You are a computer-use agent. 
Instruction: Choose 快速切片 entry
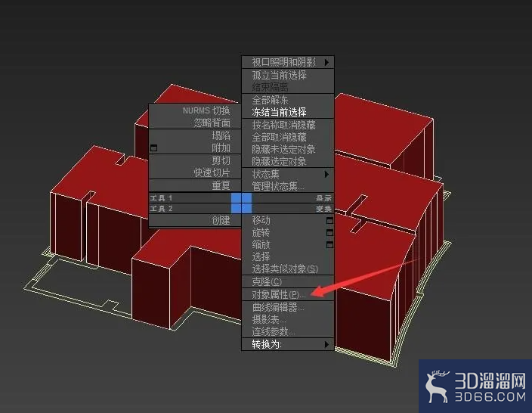(195, 172)
